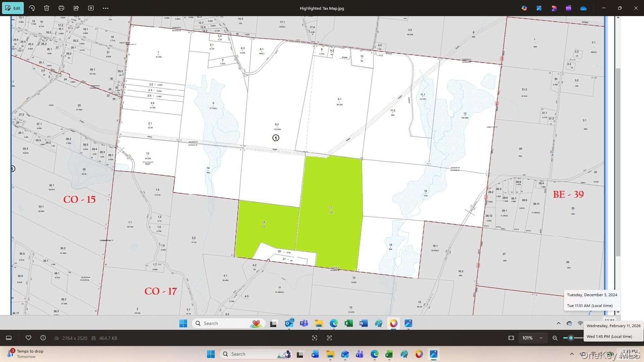Open the Temps to drop weather widget
This screenshot has height=362, width=644.
[x=26, y=354]
